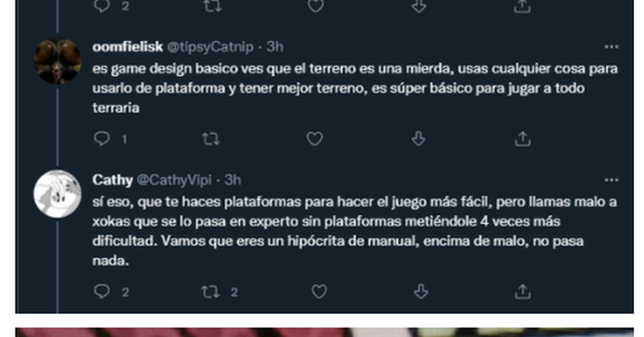Download oomfielisk's tweet via down arrow
This screenshot has width=644, height=337.
pos(418,139)
